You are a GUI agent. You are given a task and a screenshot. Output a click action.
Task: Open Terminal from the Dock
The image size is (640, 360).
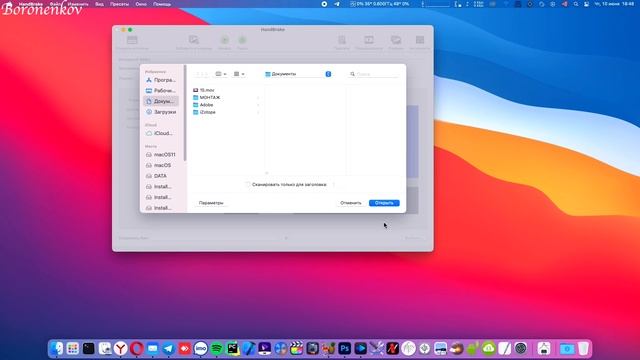[89, 349]
